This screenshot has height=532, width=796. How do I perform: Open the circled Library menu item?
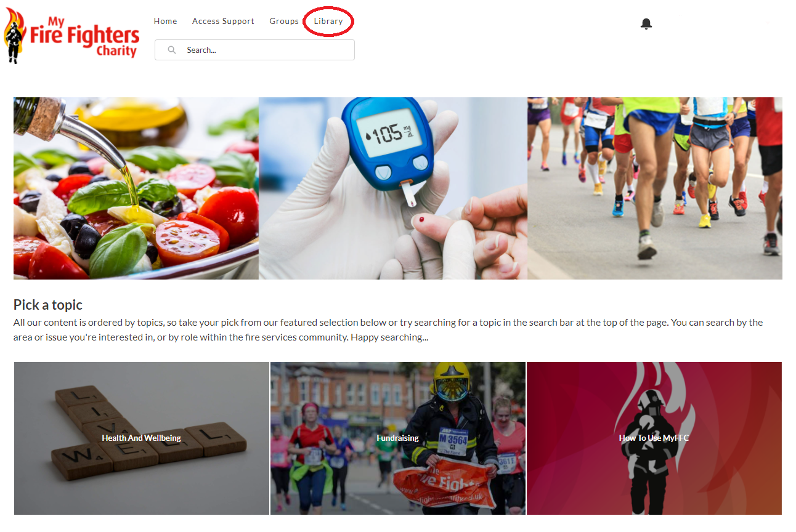328,21
